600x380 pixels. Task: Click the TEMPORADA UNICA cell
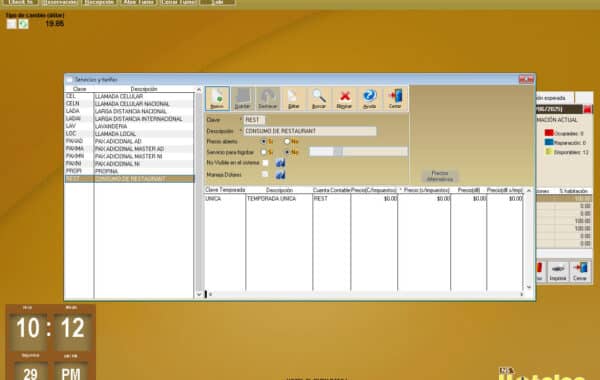279,199
